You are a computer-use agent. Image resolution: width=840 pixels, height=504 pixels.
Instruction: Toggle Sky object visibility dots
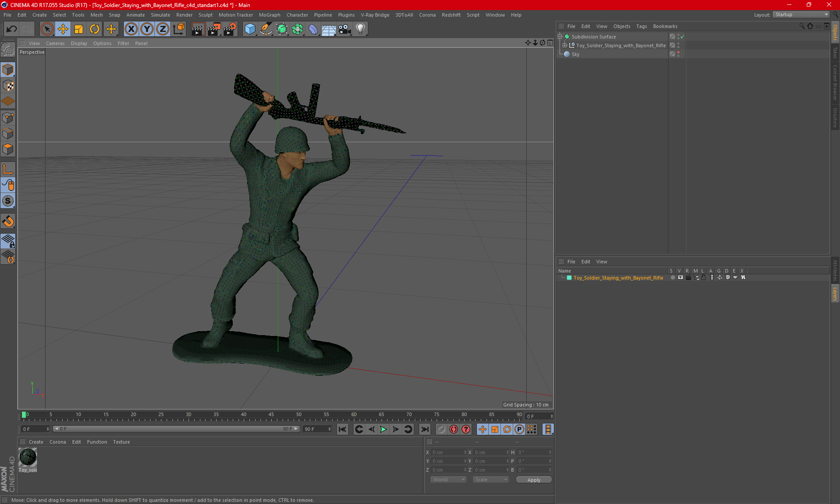tap(678, 54)
